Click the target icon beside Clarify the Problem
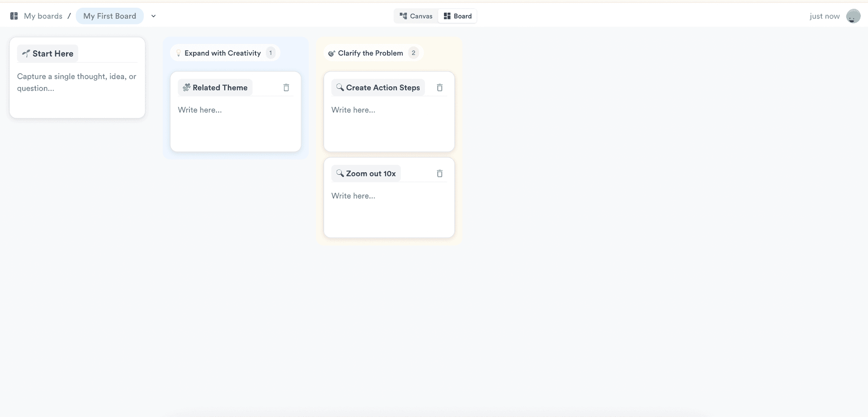Viewport: 868px width, 417px height. [x=331, y=53]
